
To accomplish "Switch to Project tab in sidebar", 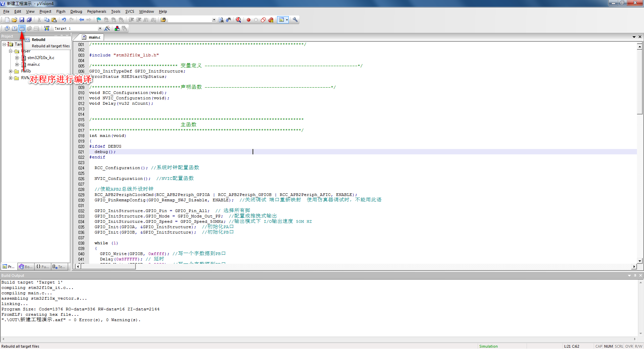I will [9, 267].
